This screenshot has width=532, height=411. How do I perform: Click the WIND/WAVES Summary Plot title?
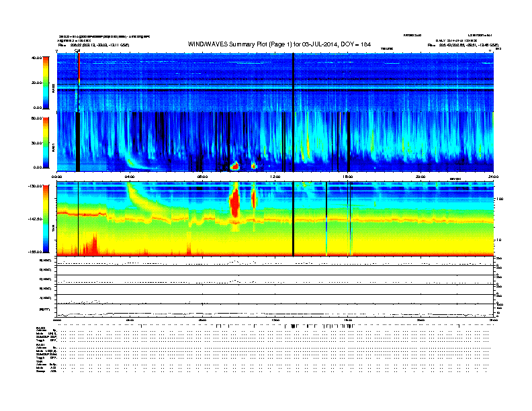(x=279, y=44)
